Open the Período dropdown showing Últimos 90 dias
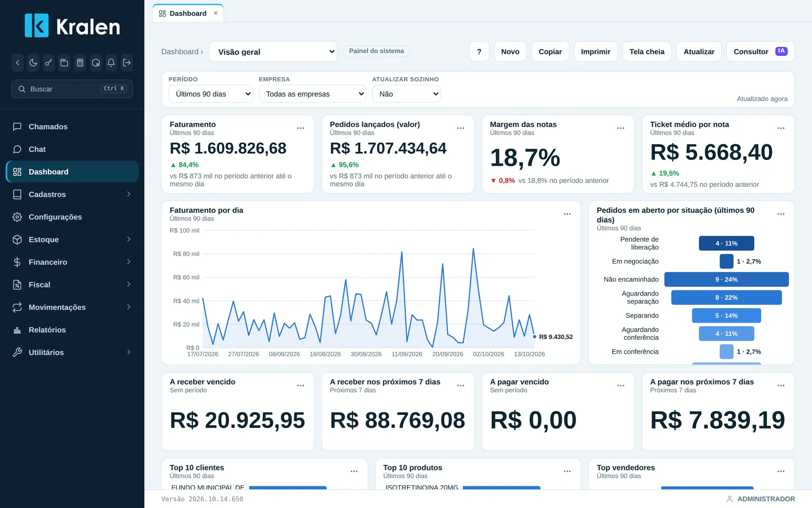812x508 pixels. 211,94
